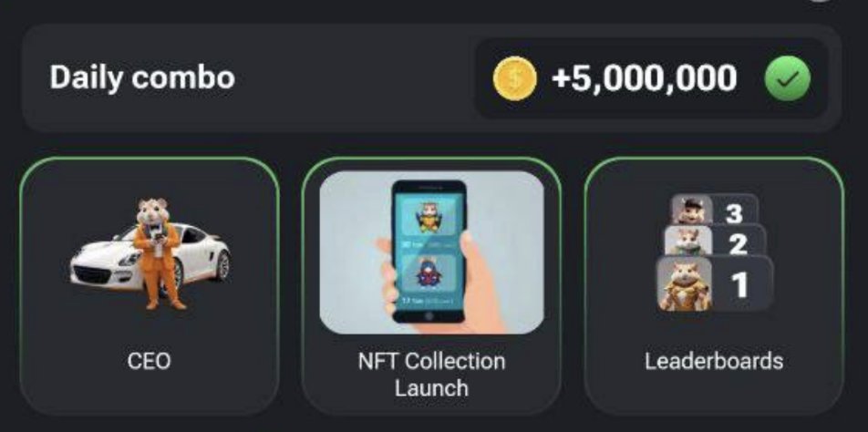Open the CEO card label
868x432 pixels.
[149, 361]
